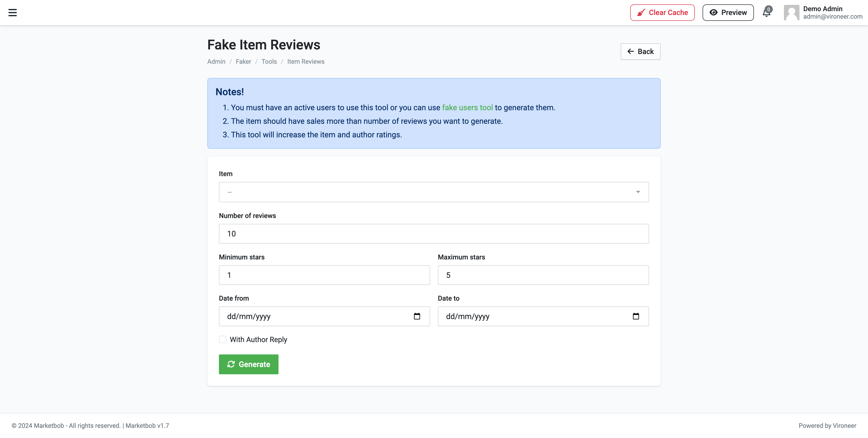
Task: Expand the Item dropdown
Action: tap(433, 192)
